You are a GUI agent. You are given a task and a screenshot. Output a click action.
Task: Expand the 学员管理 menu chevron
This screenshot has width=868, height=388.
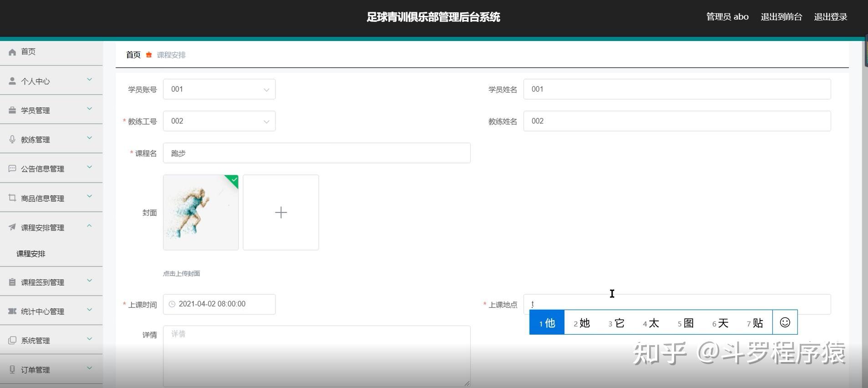pos(90,109)
